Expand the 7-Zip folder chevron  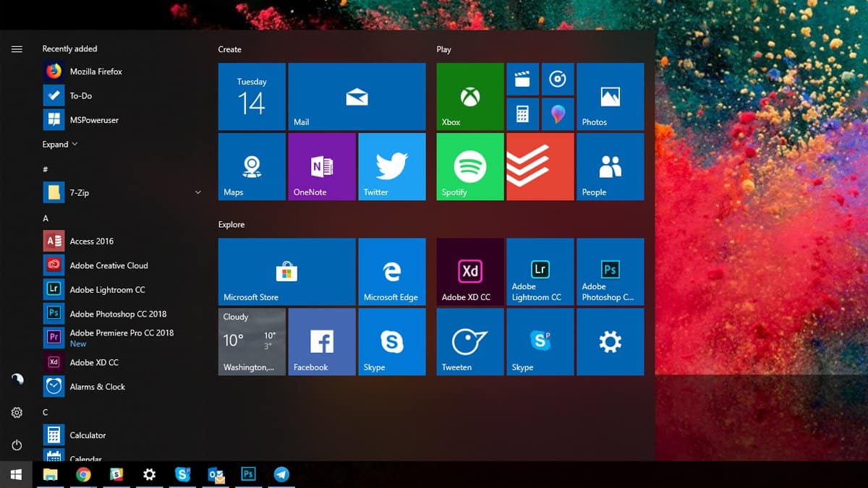point(198,192)
